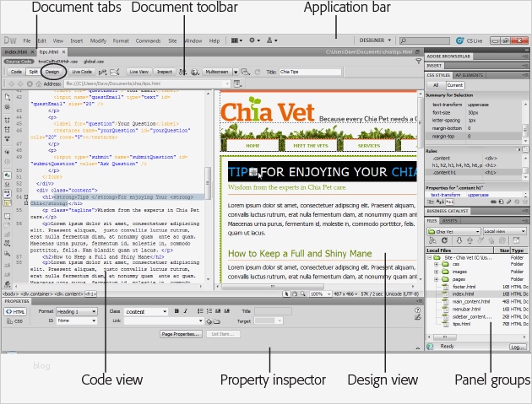Toggle the Current view in CSS Styles panel
The image size is (532, 404).
pos(454,85)
